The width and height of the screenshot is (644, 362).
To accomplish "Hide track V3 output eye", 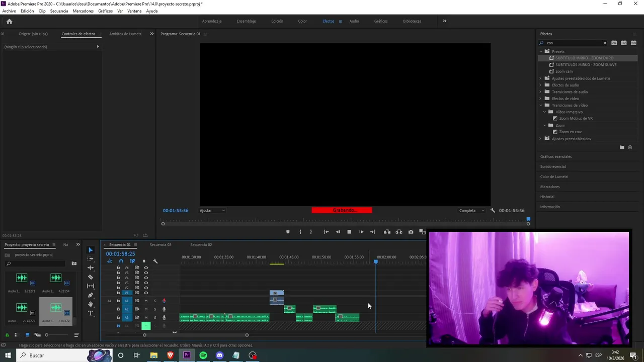I will 146,283.
